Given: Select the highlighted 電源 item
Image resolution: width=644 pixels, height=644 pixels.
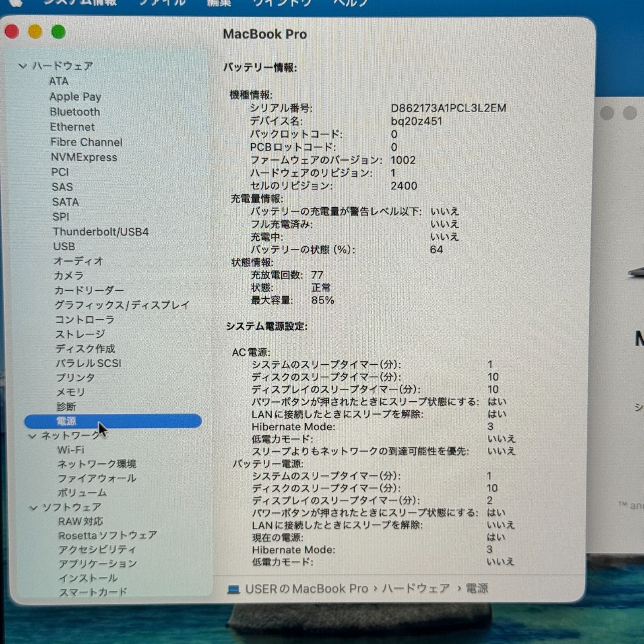Looking at the screenshot, I should coord(113,421).
